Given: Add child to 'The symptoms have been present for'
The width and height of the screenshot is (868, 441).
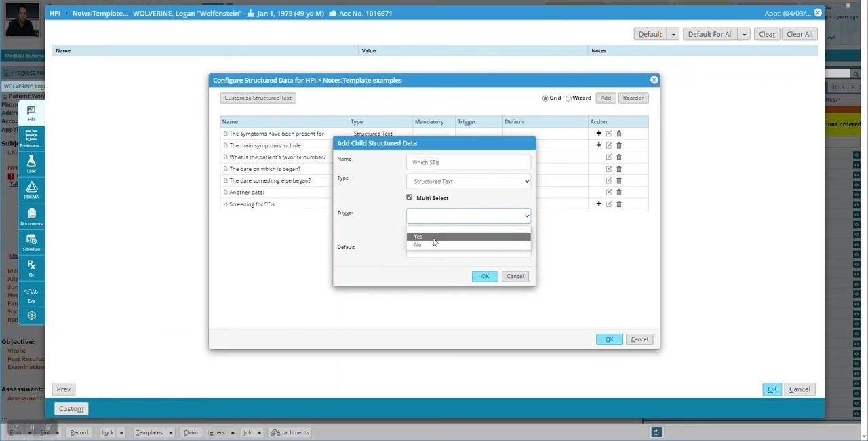Looking at the screenshot, I should [599, 134].
